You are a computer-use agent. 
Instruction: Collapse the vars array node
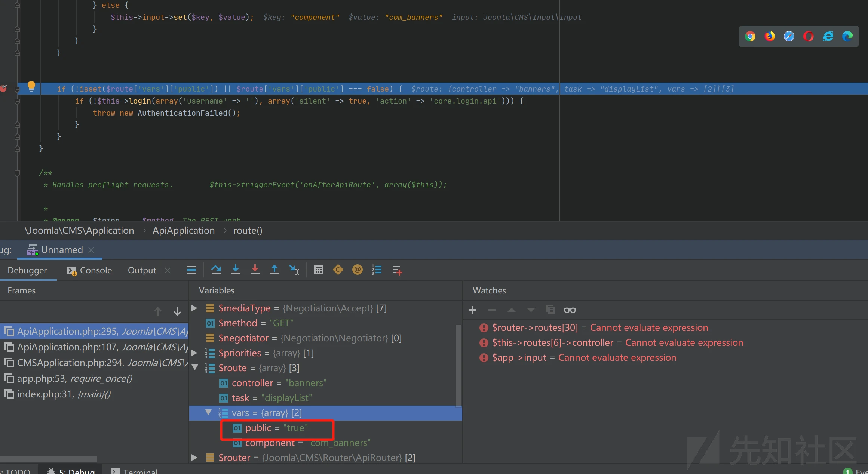(208, 412)
